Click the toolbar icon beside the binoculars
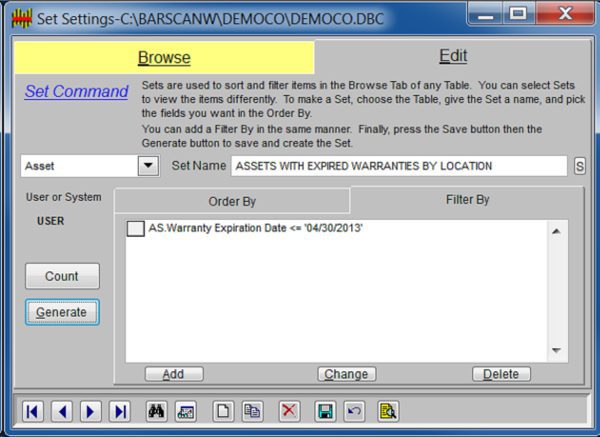 click(186, 411)
